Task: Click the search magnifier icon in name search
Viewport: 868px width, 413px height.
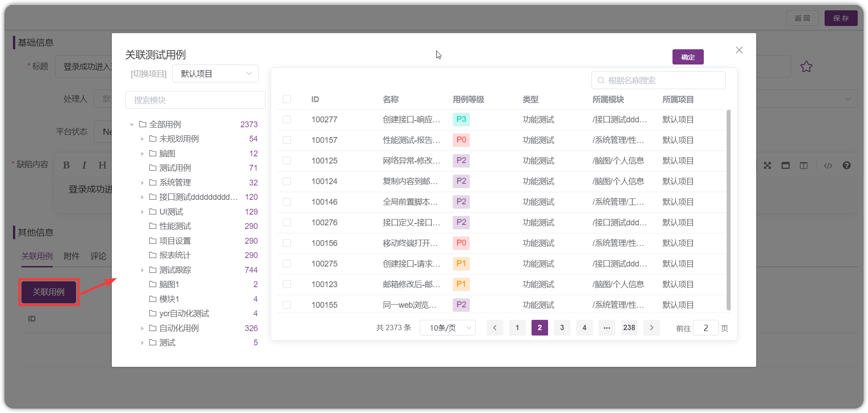Action: click(601, 81)
